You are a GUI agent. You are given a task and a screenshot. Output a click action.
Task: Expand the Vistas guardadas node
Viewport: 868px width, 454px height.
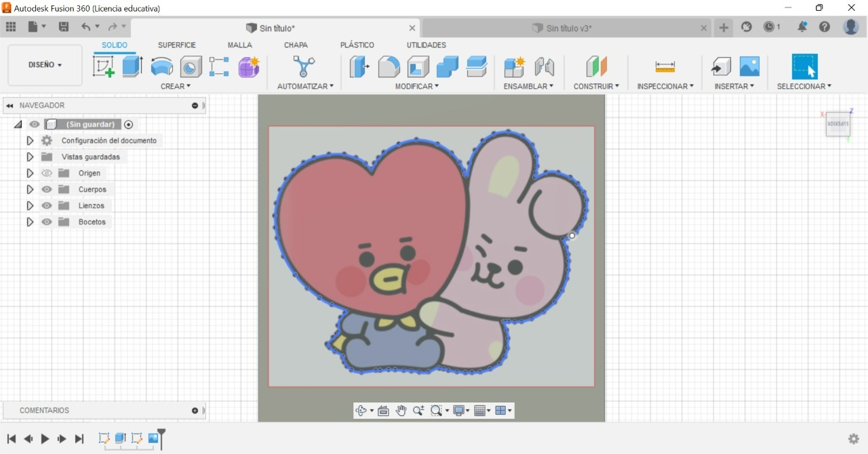pyautogui.click(x=30, y=157)
